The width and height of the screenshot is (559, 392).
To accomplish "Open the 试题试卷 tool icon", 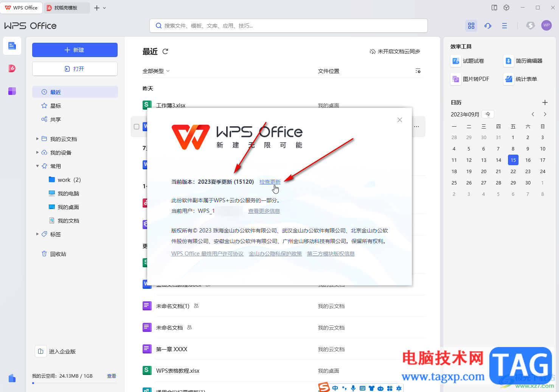I will pyautogui.click(x=455, y=61).
